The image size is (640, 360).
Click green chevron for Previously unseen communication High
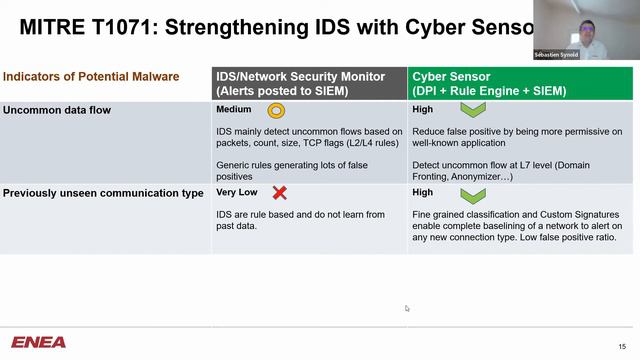click(473, 196)
